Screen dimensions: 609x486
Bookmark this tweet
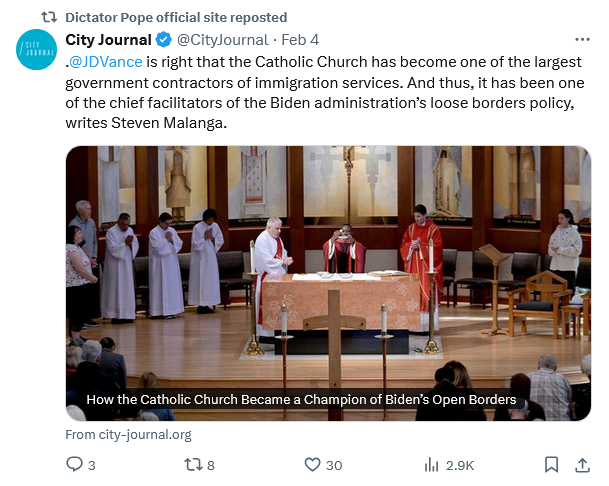coord(551,464)
